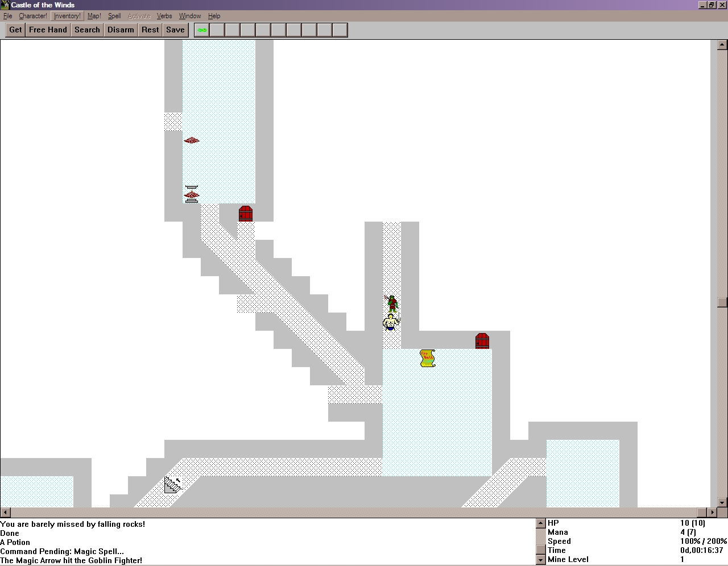The width and height of the screenshot is (728, 566).
Task: Click the Magic Arrow spell slot icon
Action: tap(202, 30)
